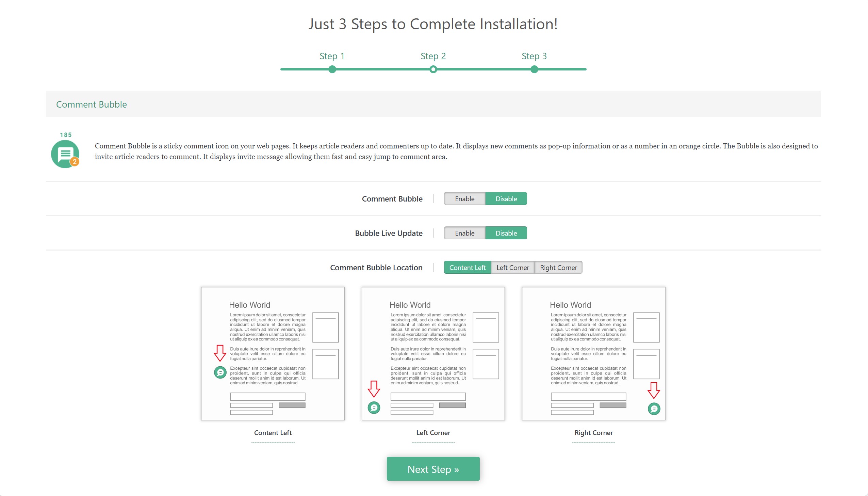This screenshot has width=868, height=496.
Task: Disable Bubble Live Update
Action: (506, 233)
